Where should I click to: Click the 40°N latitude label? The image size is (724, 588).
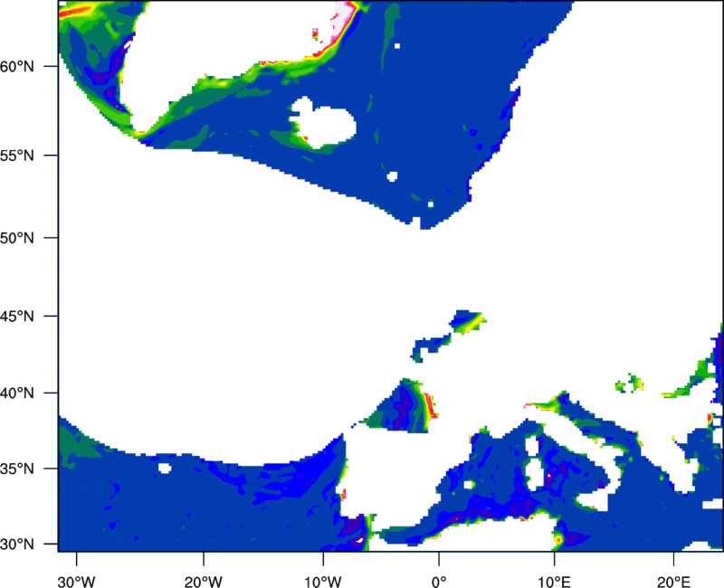tap(17, 394)
